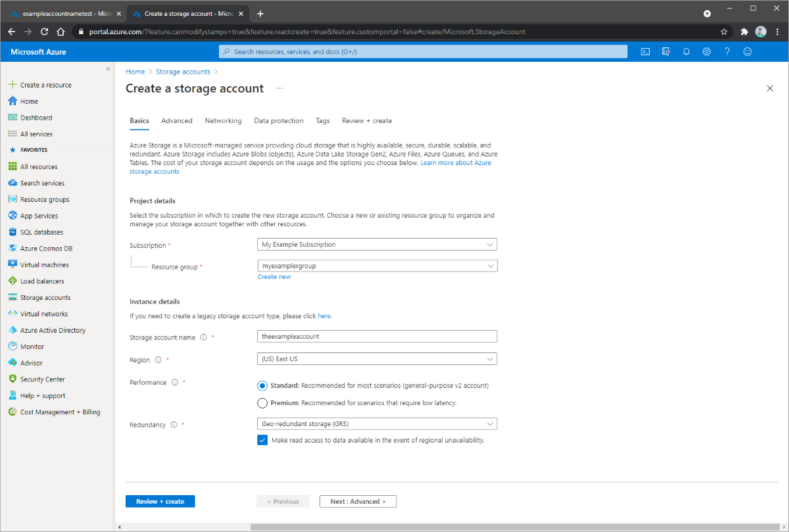The height and width of the screenshot is (532, 789).
Task: Switch to the Networking tab
Action: pyautogui.click(x=223, y=120)
